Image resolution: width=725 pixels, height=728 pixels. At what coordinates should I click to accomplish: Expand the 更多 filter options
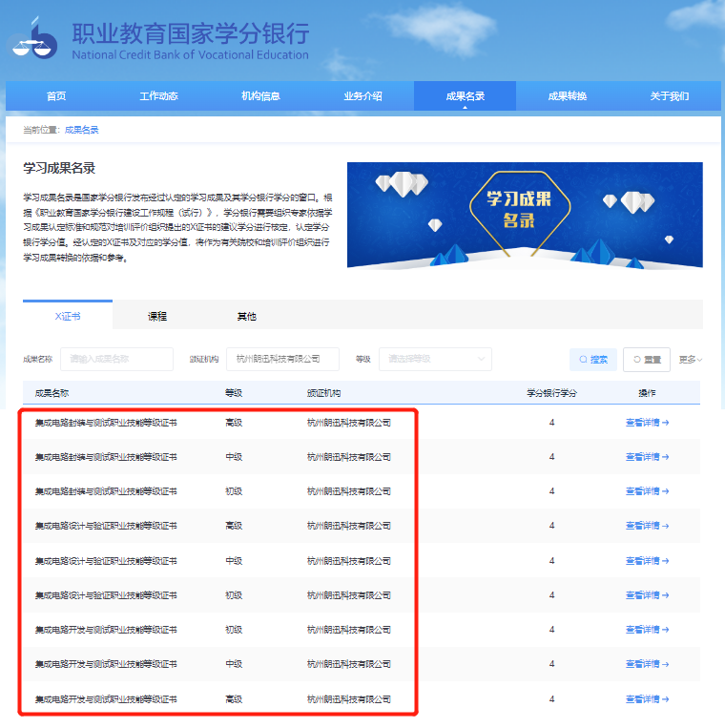pyautogui.click(x=691, y=360)
